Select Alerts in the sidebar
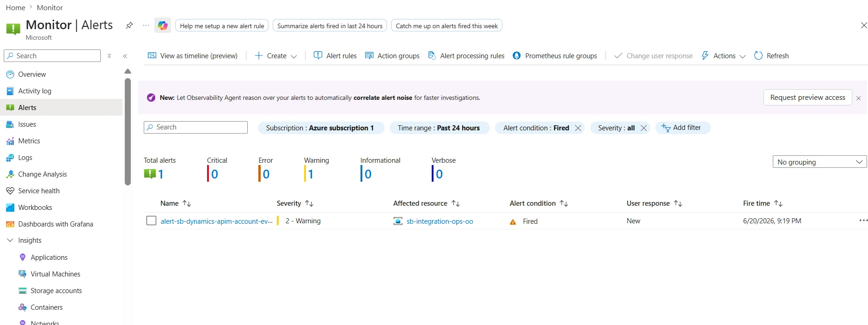Screen dimensions: 868x325 61,107
